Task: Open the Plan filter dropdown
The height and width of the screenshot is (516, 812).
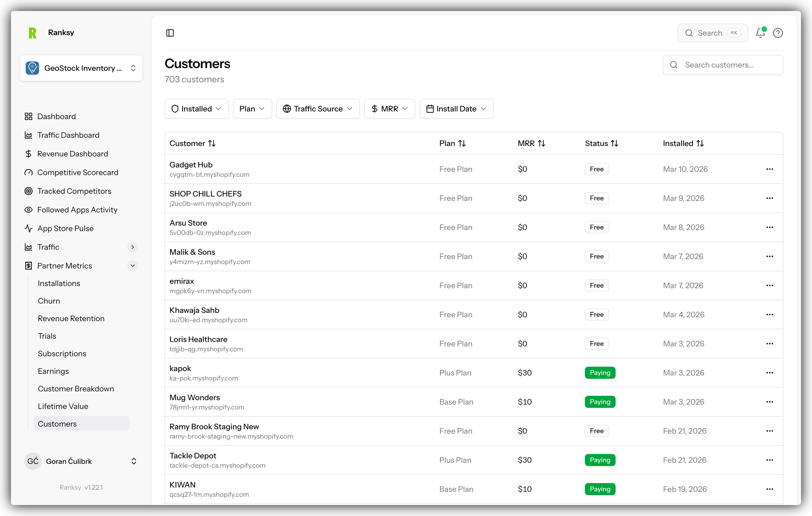Action: pos(252,109)
